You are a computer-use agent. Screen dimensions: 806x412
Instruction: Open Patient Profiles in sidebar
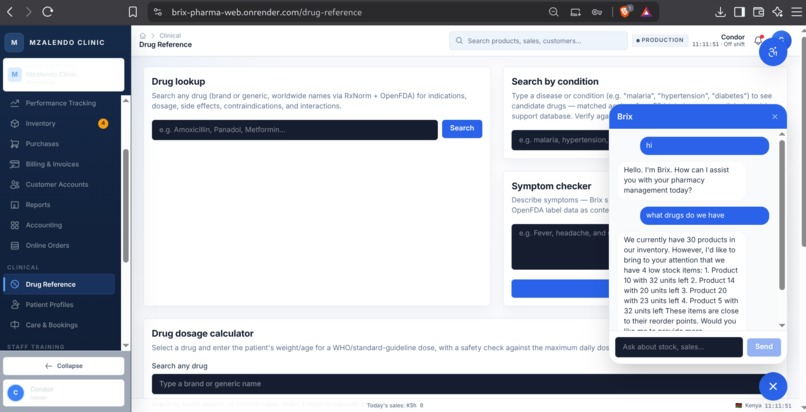tap(49, 305)
